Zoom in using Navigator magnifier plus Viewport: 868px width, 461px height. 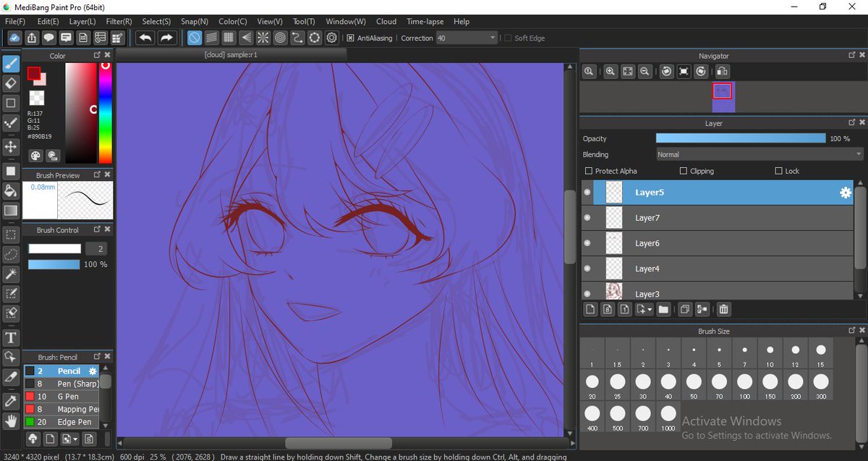pos(610,71)
